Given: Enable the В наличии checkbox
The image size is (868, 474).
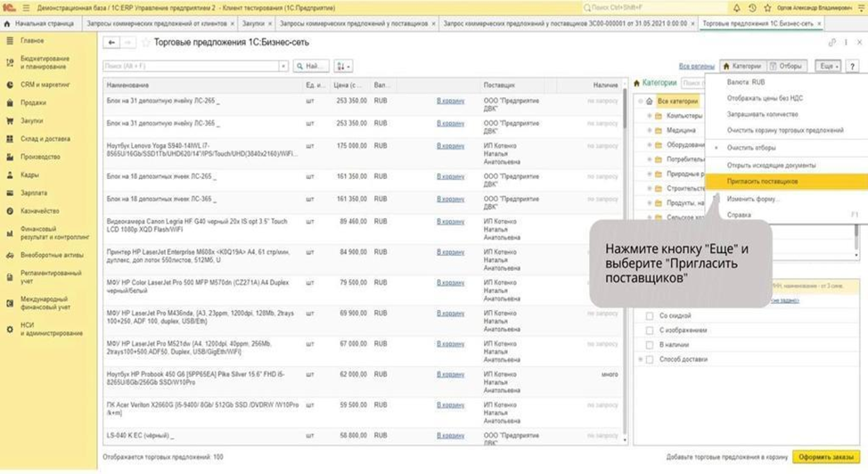Looking at the screenshot, I should (650, 345).
